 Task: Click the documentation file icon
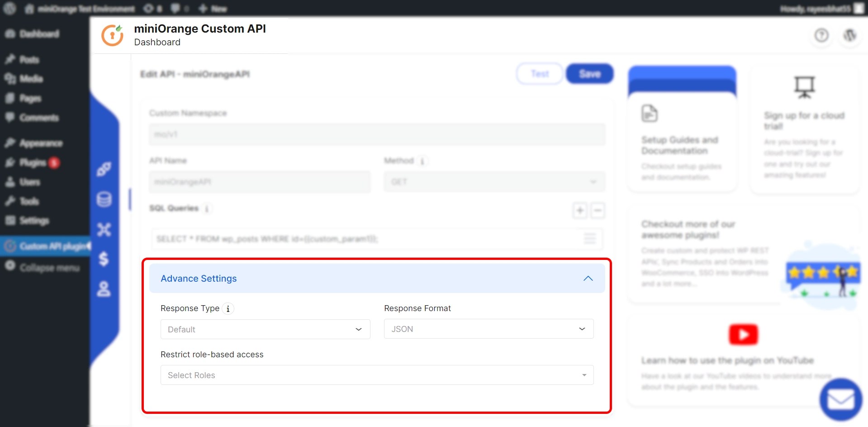pos(650,113)
